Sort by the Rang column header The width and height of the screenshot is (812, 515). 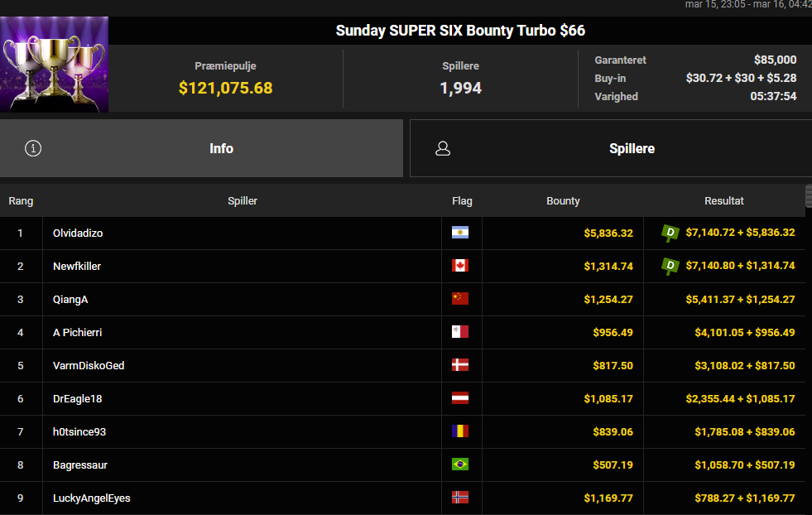tap(21, 201)
